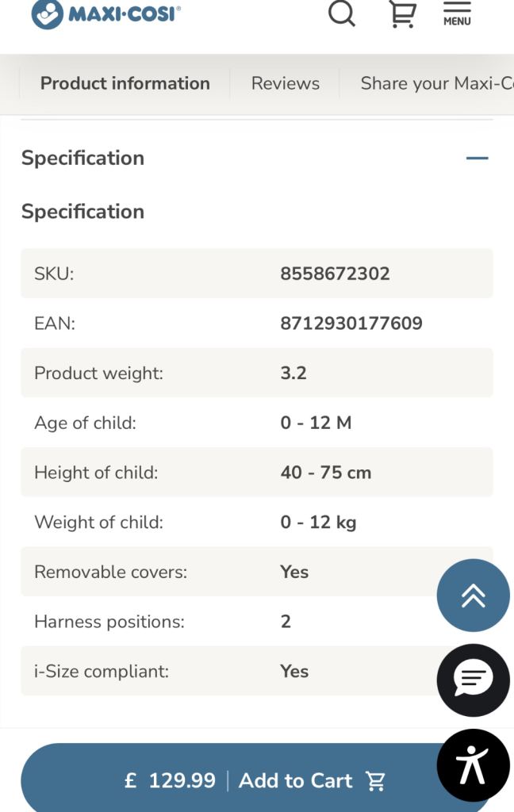Image resolution: width=514 pixels, height=812 pixels.
Task: Select the SKU number 8558672302
Action: (x=335, y=274)
